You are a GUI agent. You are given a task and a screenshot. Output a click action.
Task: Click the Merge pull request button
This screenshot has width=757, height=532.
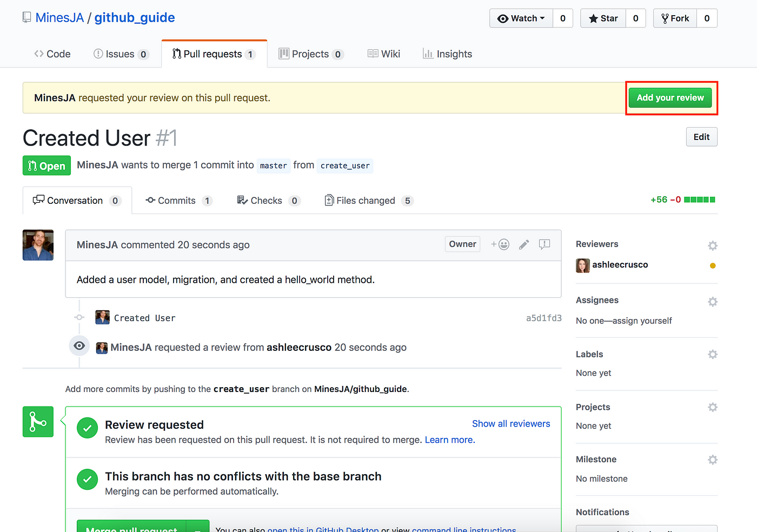(x=131, y=526)
